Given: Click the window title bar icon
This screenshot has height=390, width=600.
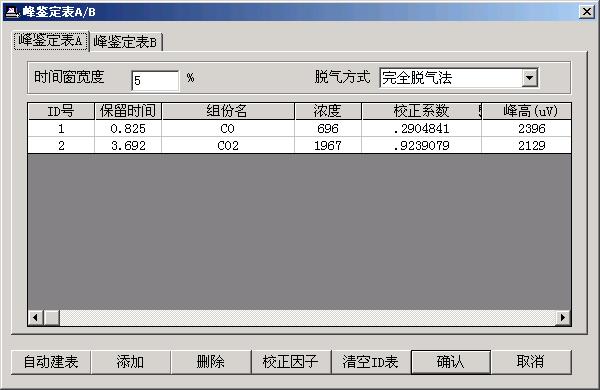Looking at the screenshot, I should coord(13,12).
